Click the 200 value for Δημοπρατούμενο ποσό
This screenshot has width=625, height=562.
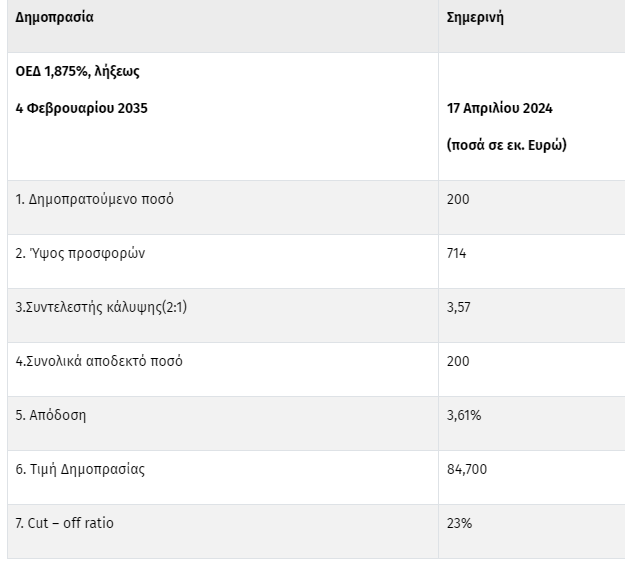pos(458,199)
